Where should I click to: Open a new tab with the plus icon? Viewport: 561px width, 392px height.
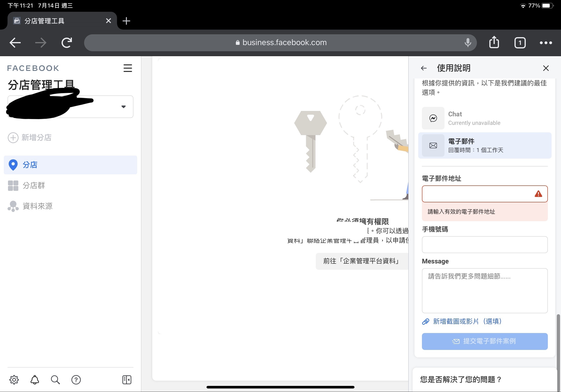pyautogui.click(x=126, y=21)
